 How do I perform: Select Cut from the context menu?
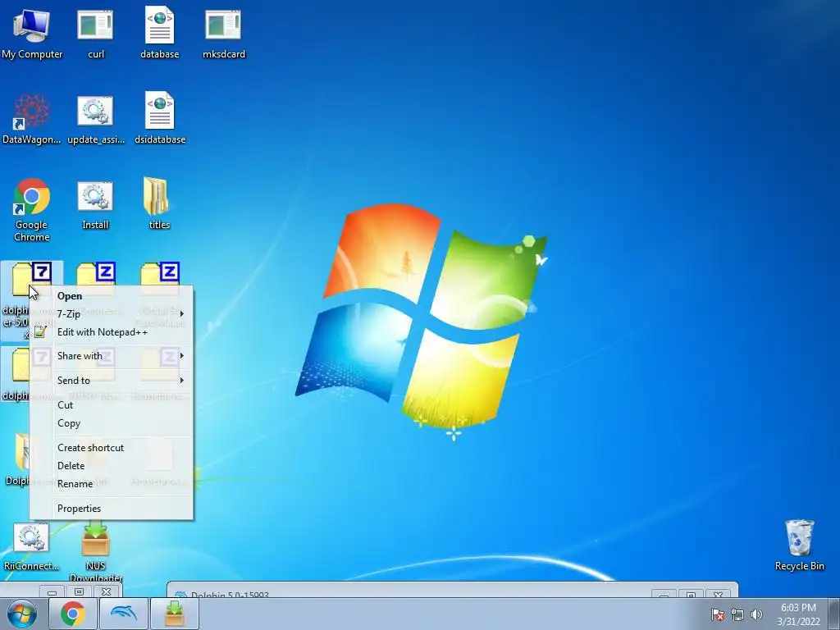(112, 405)
